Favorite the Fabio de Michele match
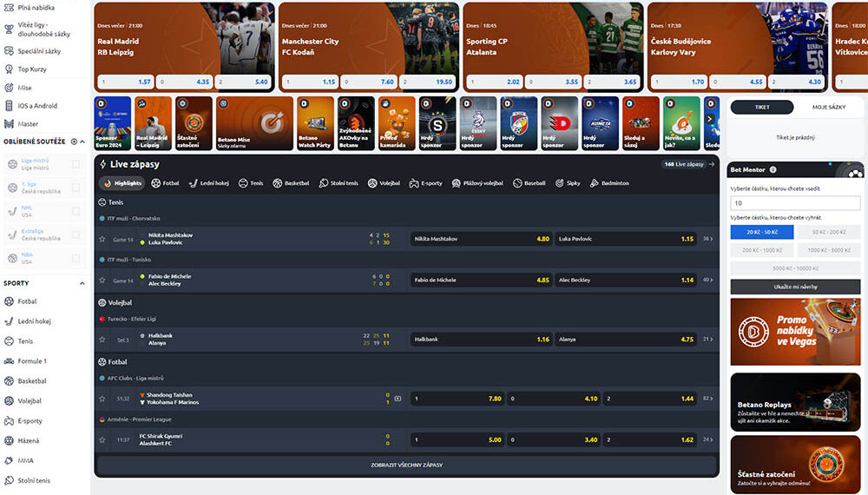The height and width of the screenshot is (495, 868). point(102,280)
